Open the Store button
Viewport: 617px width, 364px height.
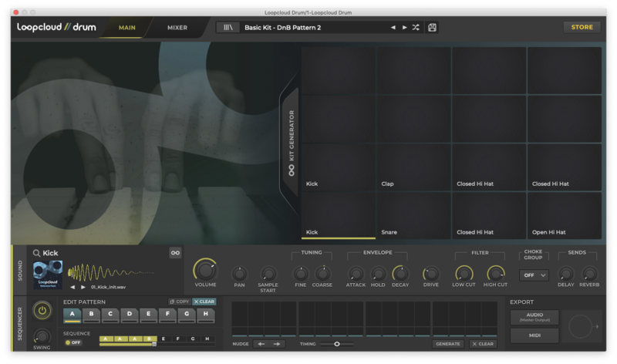tap(582, 27)
